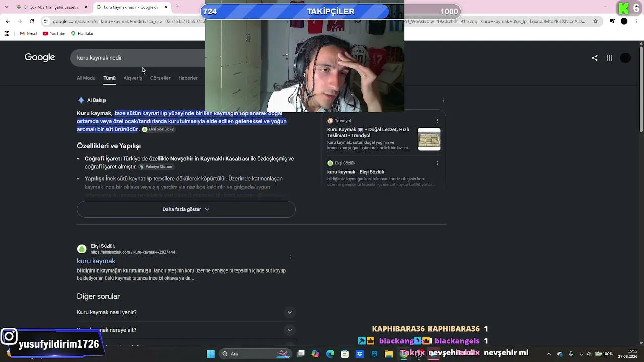
Task: Open options for the Trendyol source card
Action: coord(437,121)
